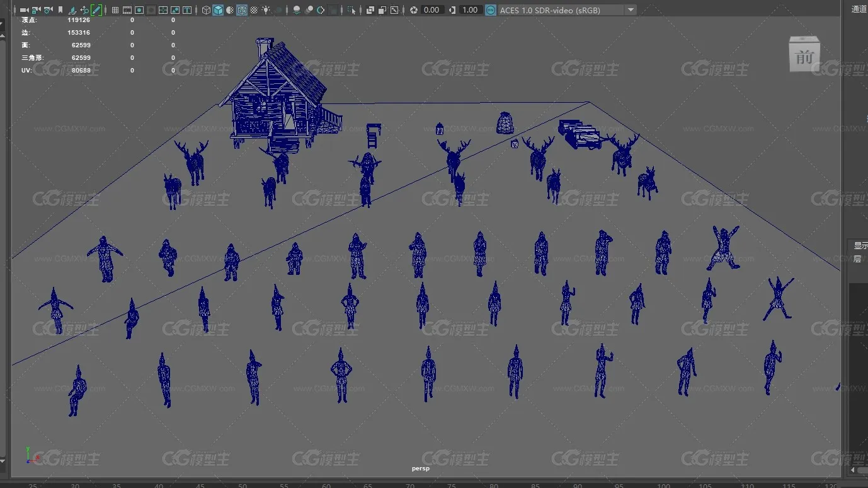Toggle Use All Lights bulb icon
The image size is (868, 488).
[266, 10]
